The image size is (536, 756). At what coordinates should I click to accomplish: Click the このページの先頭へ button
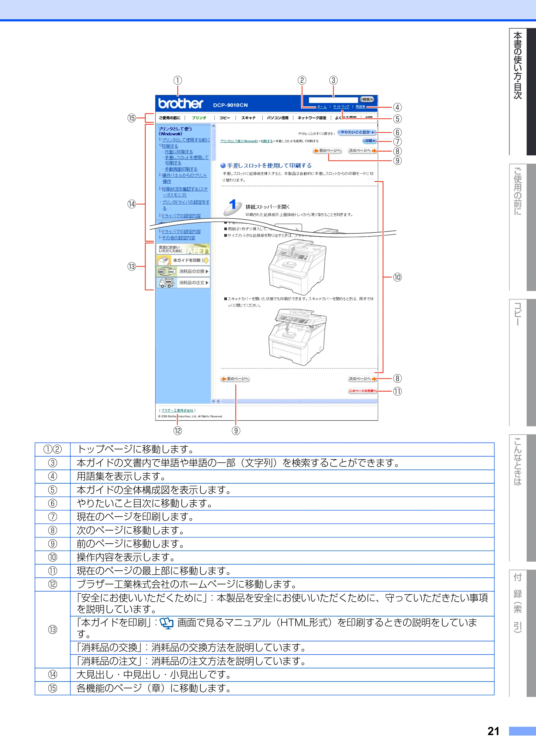[x=362, y=391]
